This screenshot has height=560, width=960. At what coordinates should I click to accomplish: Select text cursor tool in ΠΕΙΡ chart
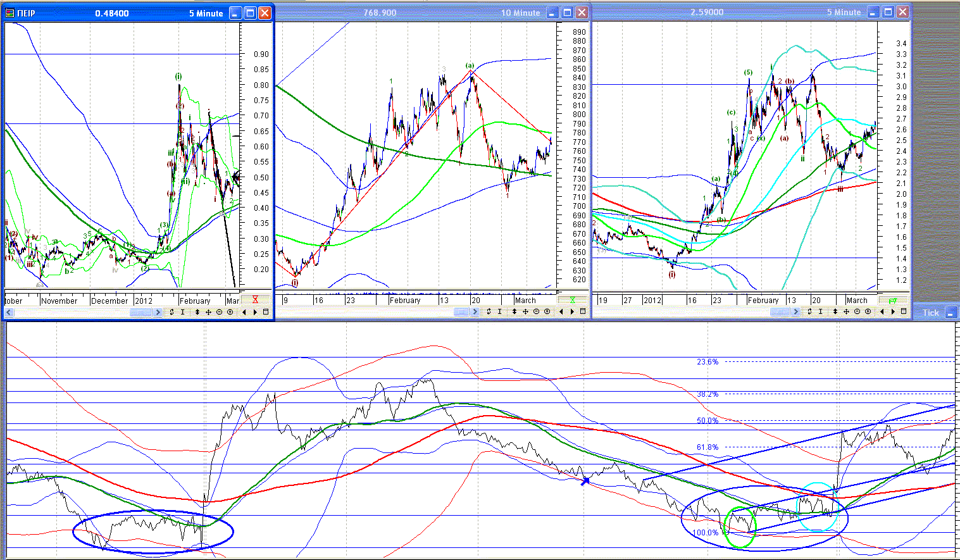(x=183, y=312)
